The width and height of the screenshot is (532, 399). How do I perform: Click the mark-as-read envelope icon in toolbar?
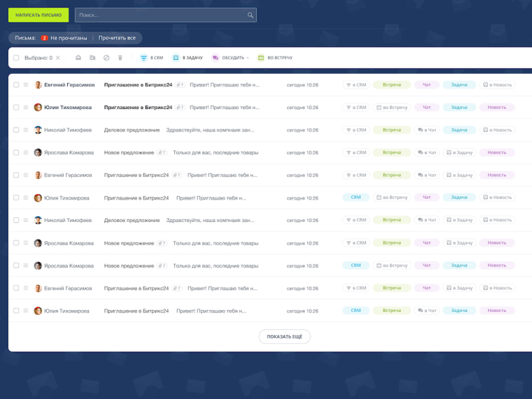pyautogui.click(x=78, y=58)
